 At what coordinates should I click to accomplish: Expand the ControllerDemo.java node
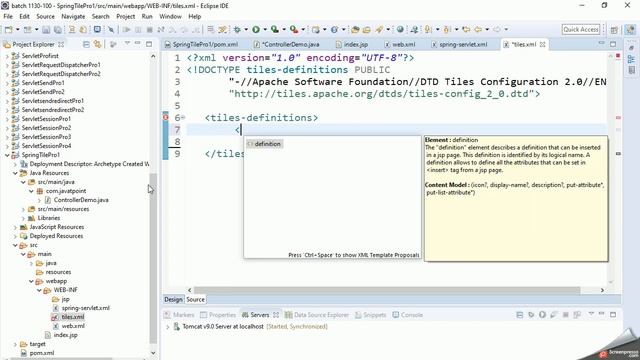coord(39,200)
